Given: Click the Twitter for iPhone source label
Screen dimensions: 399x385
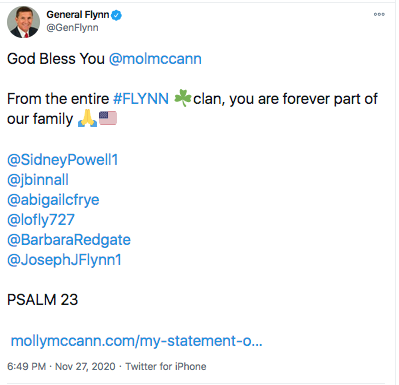Looking at the screenshot, I should click(166, 366).
